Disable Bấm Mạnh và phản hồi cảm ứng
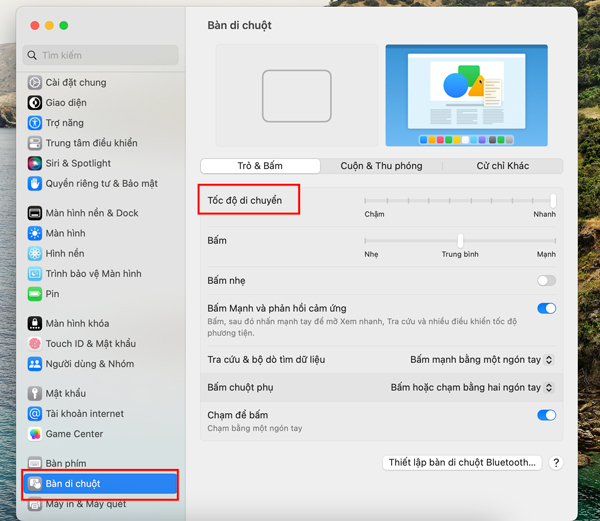This screenshot has width=600, height=521. pos(546,308)
